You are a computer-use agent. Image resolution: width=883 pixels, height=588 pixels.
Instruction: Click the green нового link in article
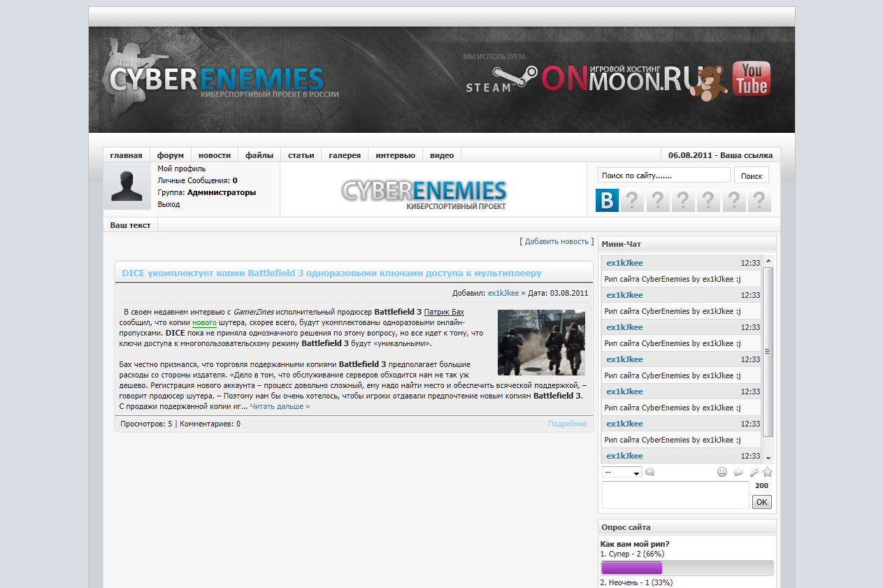pyautogui.click(x=204, y=323)
